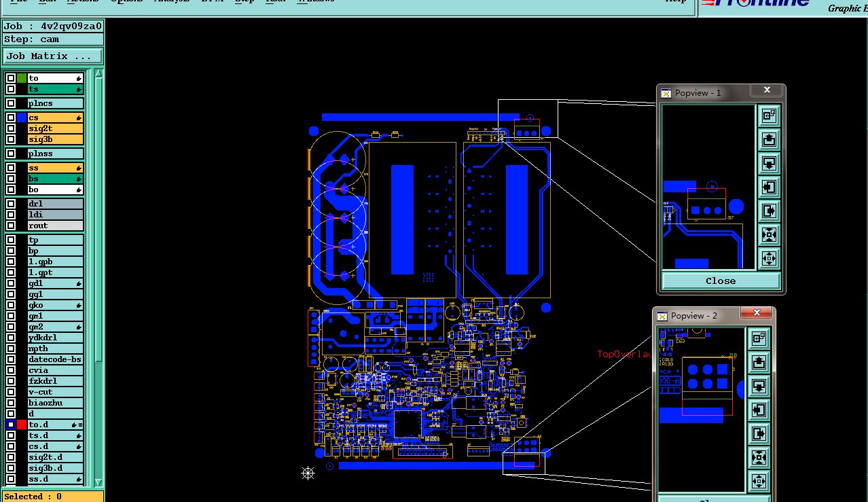Screen dimensions: 868x502
Task: Click the layer list scroll down arrow
Action: click(98, 482)
